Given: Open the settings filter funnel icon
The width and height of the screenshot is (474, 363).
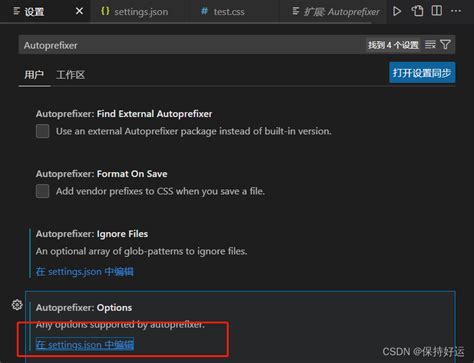Looking at the screenshot, I should pyautogui.click(x=446, y=45).
